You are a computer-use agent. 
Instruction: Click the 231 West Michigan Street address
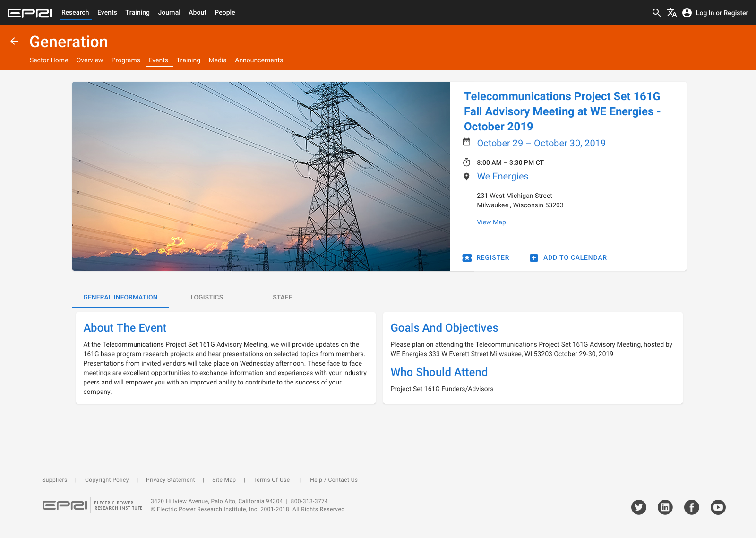coord(515,196)
